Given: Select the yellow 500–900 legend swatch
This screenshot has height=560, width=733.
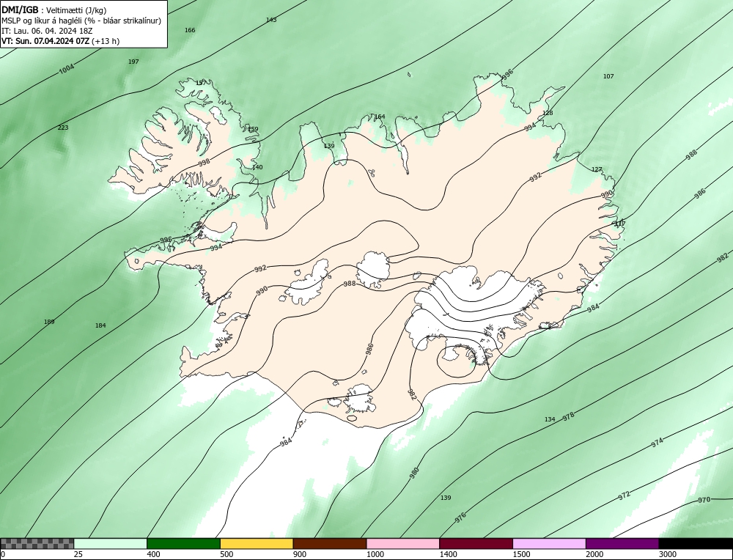Looking at the screenshot, I should pos(257,544).
